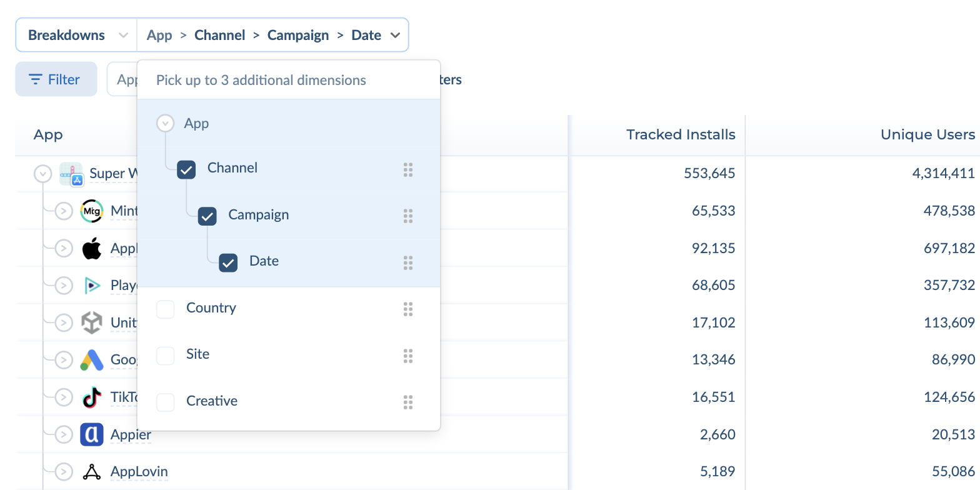Uncheck the Channel dimension checkbox
The width and height of the screenshot is (980, 490).
pos(186,169)
